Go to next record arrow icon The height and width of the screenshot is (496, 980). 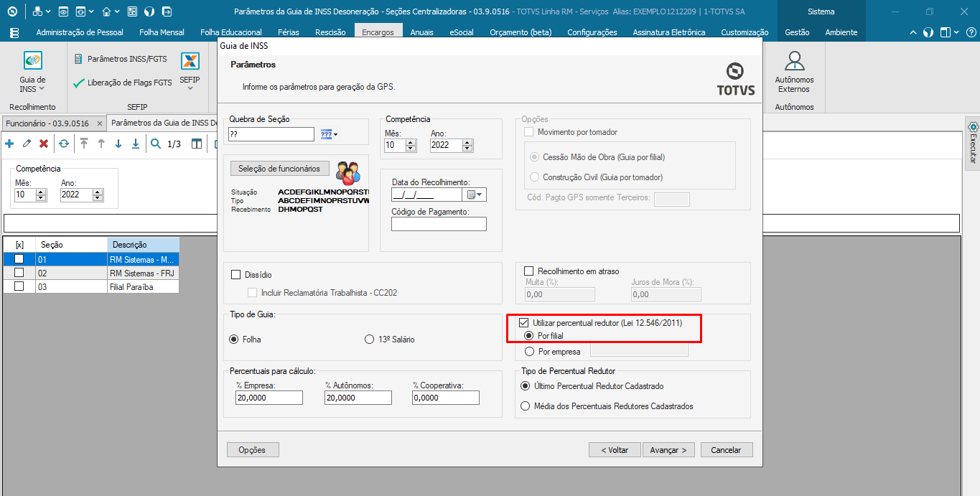pos(118,144)
